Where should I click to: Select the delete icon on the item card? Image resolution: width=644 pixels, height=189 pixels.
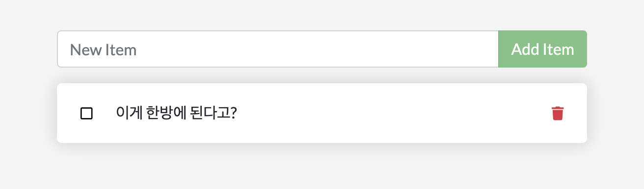558,113
